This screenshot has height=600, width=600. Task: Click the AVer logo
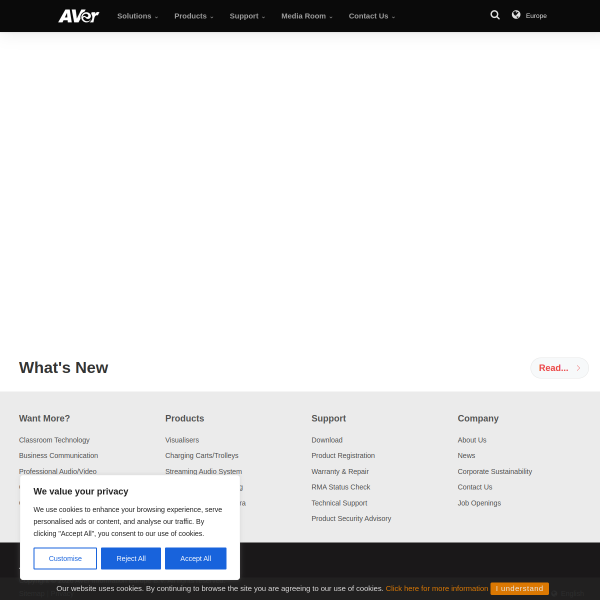pos(78,16)
